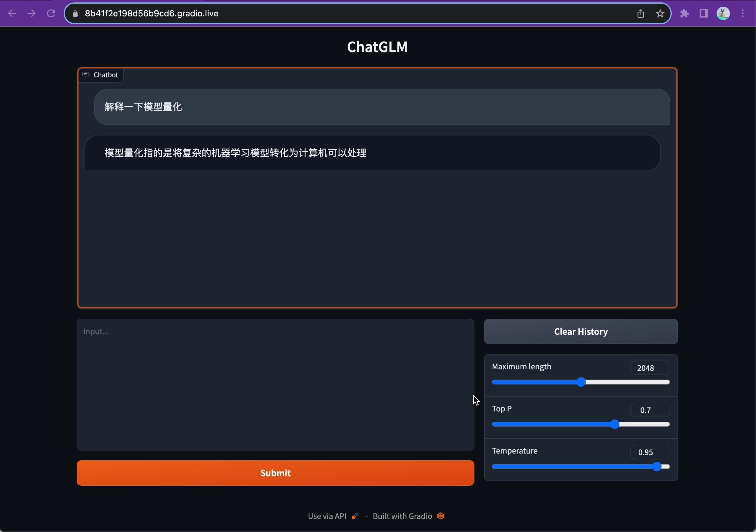Adjust the Maximum length slider
The height and width of the screenshot is (532, 756).
(581, 382)
